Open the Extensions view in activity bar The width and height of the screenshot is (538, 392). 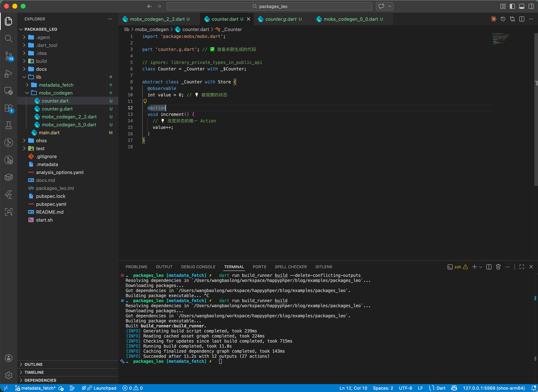click(8, 108)
